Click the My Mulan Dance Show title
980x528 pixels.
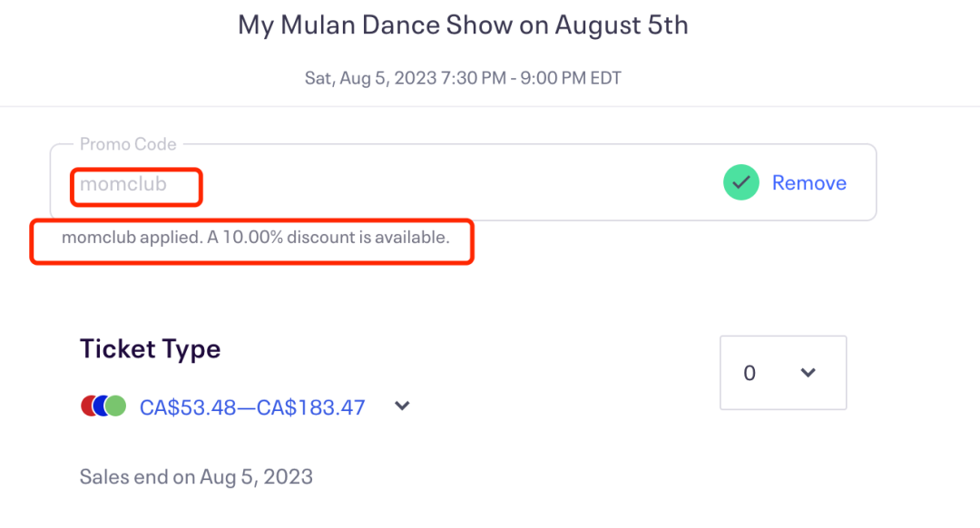(x=463, y=24)
